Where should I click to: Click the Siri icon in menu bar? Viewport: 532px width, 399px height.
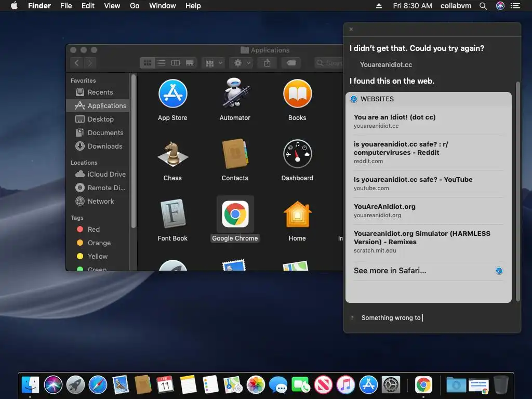500,6
